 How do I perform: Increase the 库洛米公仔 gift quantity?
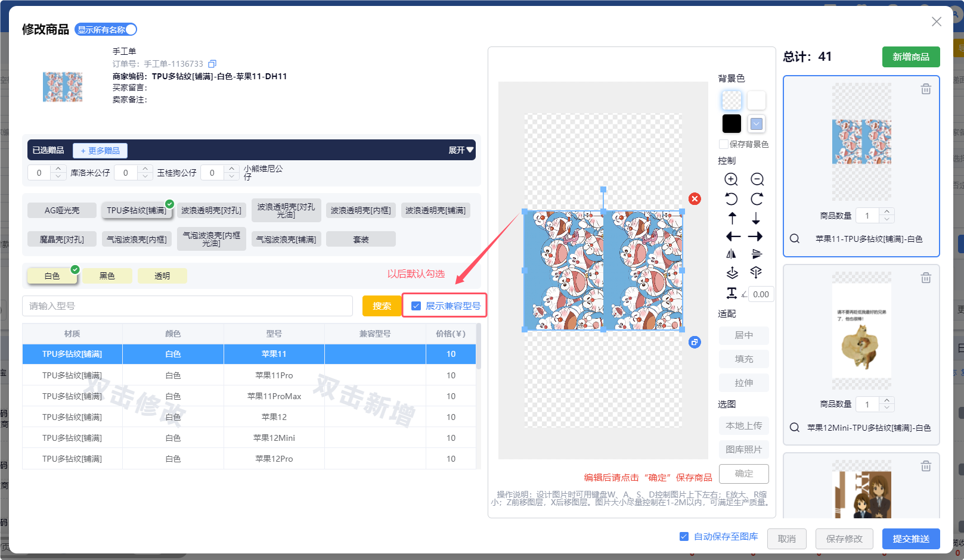pyautogui.click(x=58, y=169)
